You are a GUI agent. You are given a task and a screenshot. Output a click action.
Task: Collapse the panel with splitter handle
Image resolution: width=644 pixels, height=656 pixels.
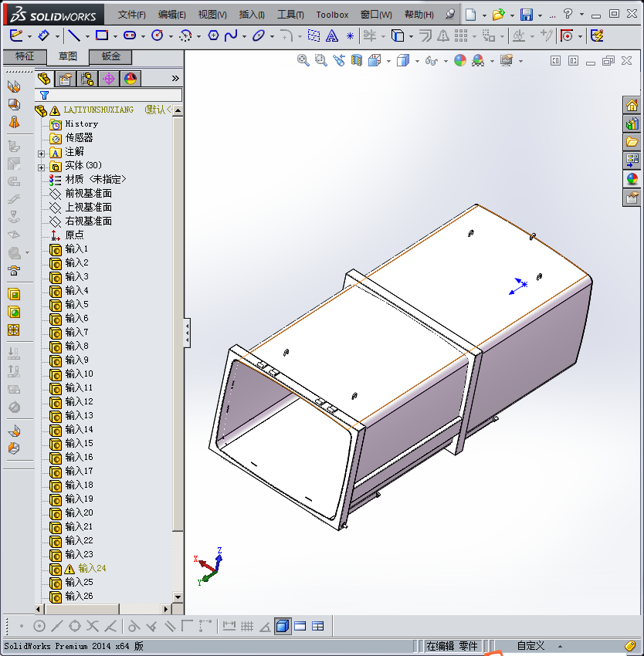[187, 333]
